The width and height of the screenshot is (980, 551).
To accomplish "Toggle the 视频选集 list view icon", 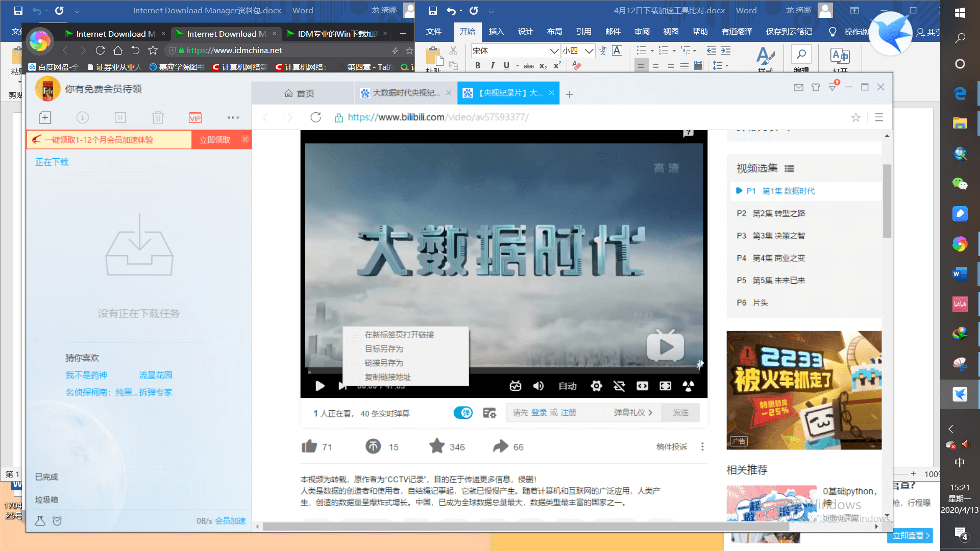I will tap(789, 169).
